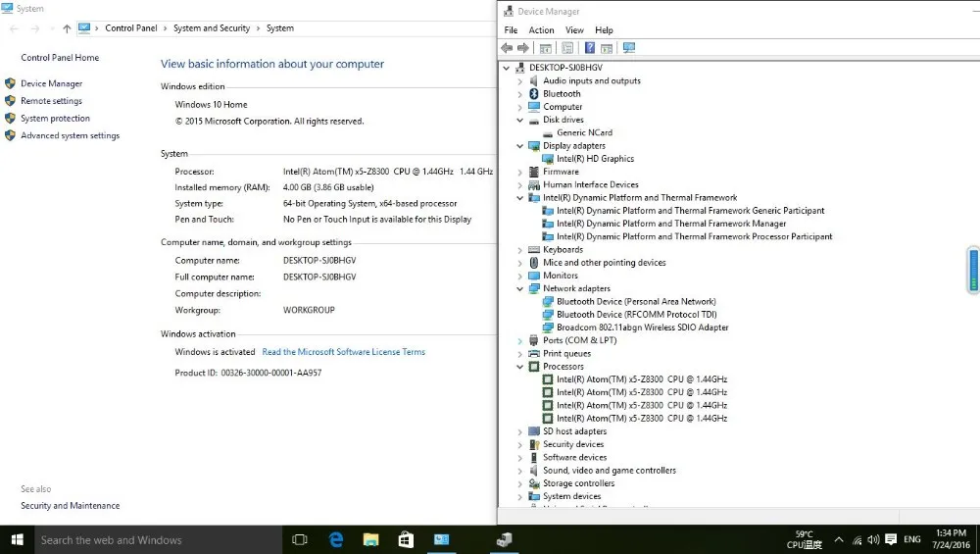Select Intel(R) HD Graphics device icon

tap(548, 159)
